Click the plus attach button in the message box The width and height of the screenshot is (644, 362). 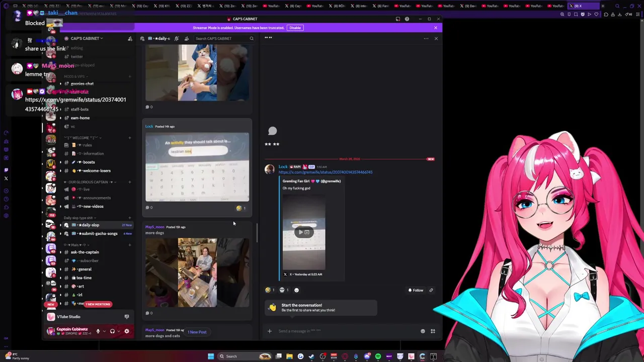click(x=270, y=331)
